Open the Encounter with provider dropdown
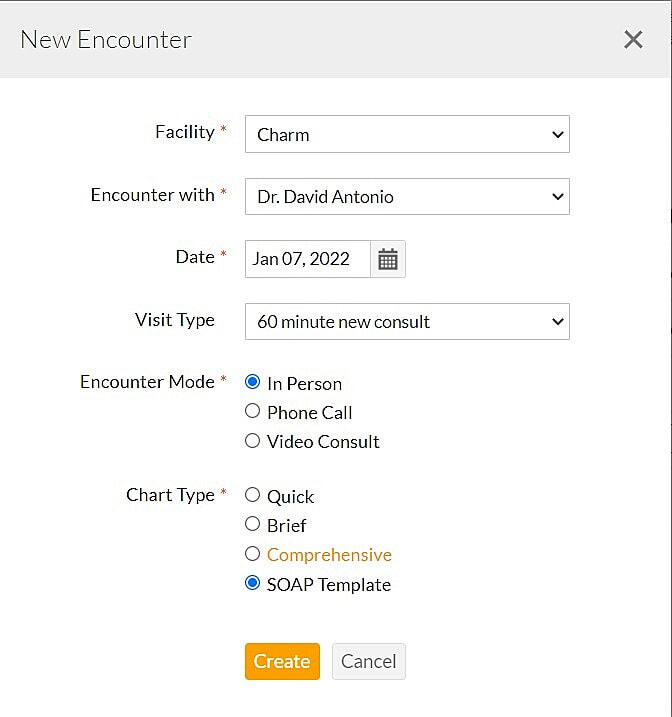Viewport: 672px width, 717px height. point(407,197)
